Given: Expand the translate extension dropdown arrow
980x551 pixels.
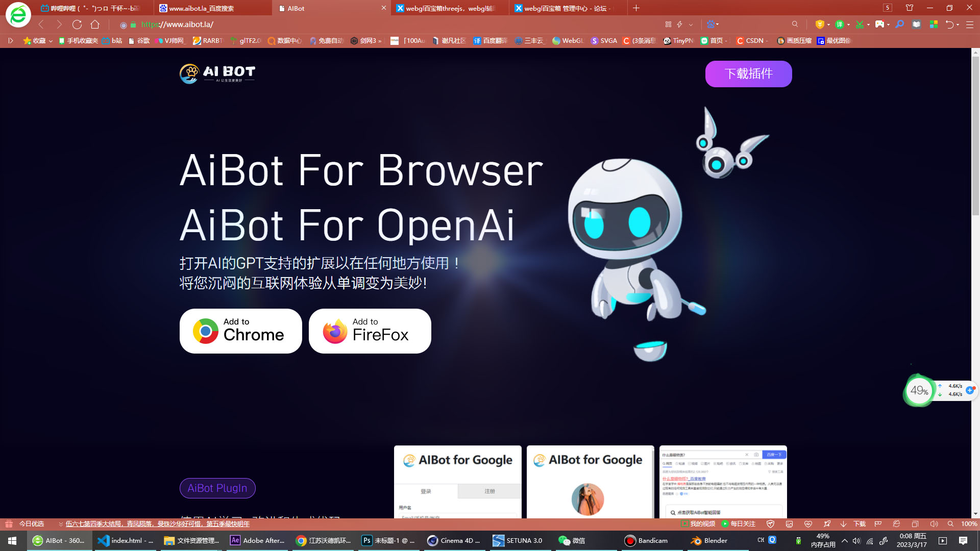Looking at the screenshot, I should [848, 24].
